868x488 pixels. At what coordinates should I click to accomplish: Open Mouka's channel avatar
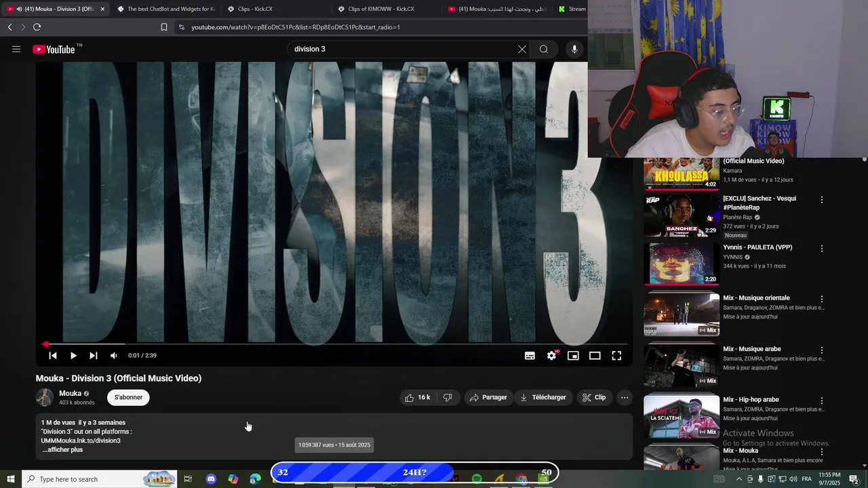coord(45,397)
